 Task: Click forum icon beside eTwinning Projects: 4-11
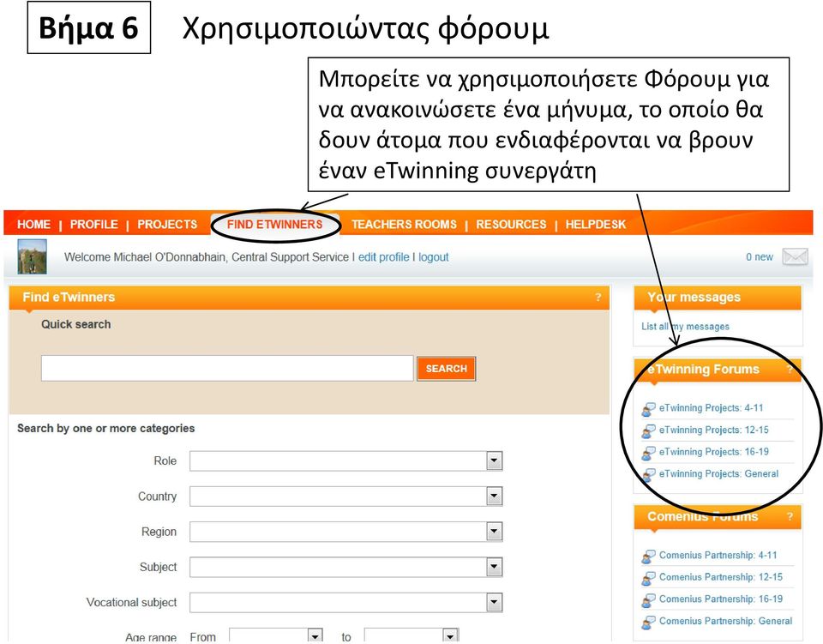(x=649, y=409)
